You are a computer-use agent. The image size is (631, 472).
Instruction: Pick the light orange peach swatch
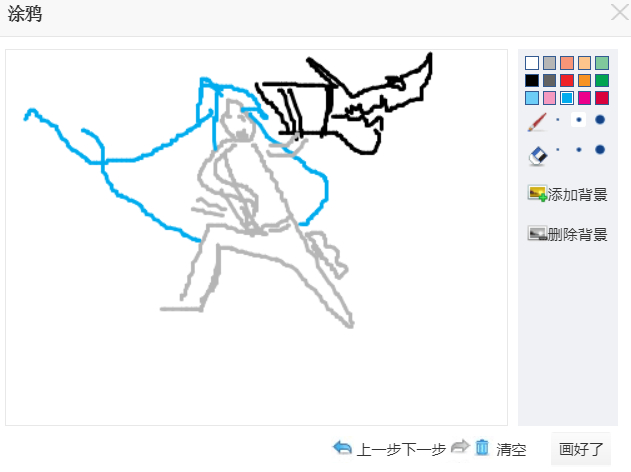[584, 63]
